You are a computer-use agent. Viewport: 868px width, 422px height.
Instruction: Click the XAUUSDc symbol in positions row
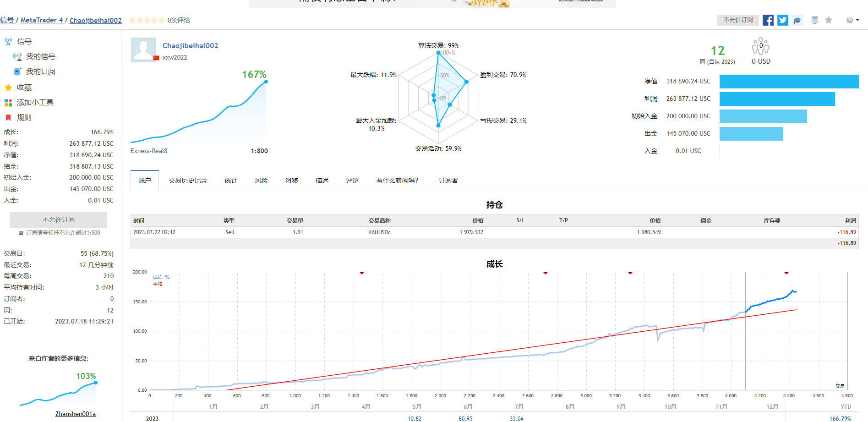(x=380, y=232)
